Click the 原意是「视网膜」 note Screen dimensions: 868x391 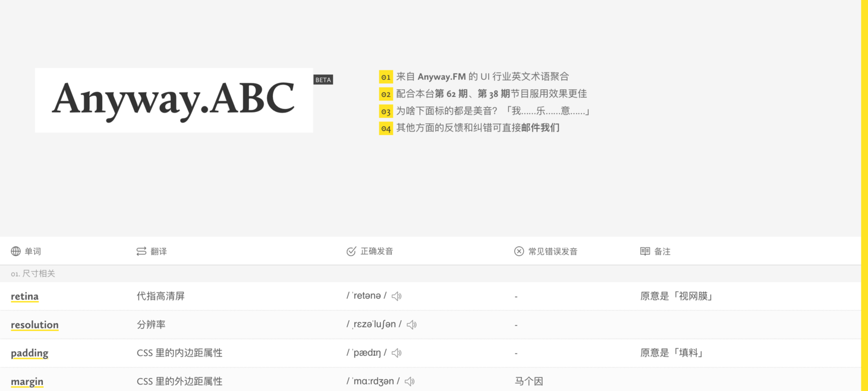[x=677, y=296]
